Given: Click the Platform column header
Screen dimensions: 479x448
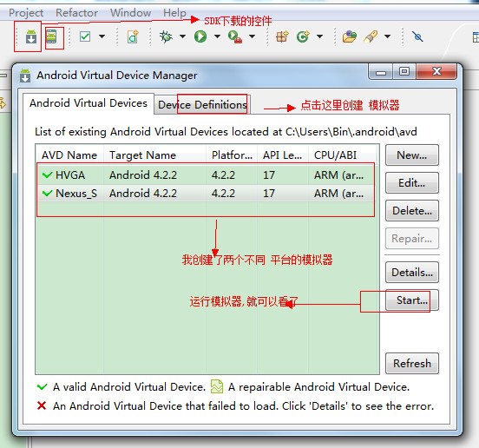Looking at the screenshot, I should click(232, 155).
